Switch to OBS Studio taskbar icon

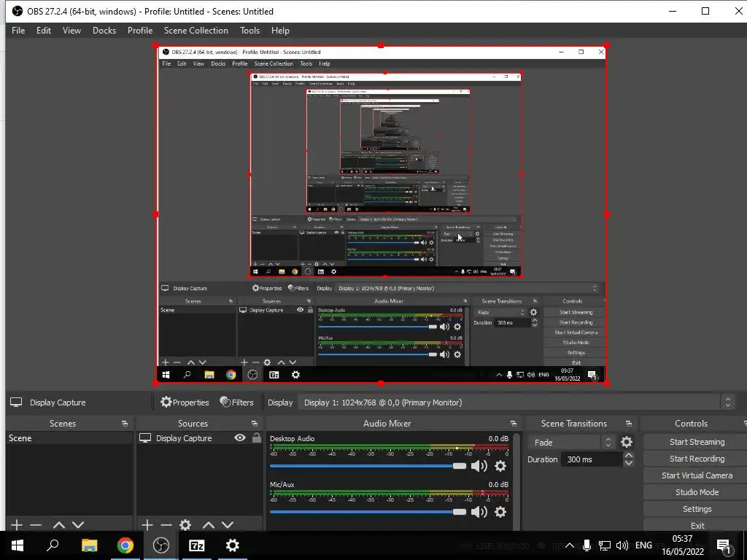coord(160,545)
